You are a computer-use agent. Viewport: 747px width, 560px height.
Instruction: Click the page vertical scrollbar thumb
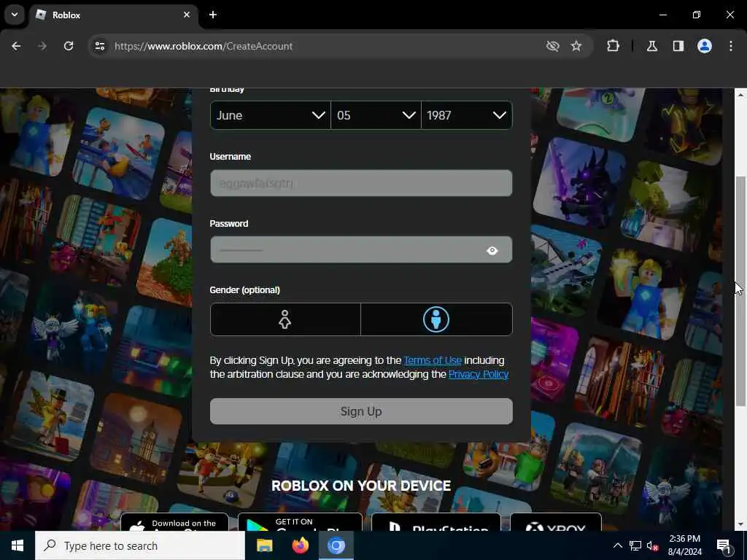[740, 291]
